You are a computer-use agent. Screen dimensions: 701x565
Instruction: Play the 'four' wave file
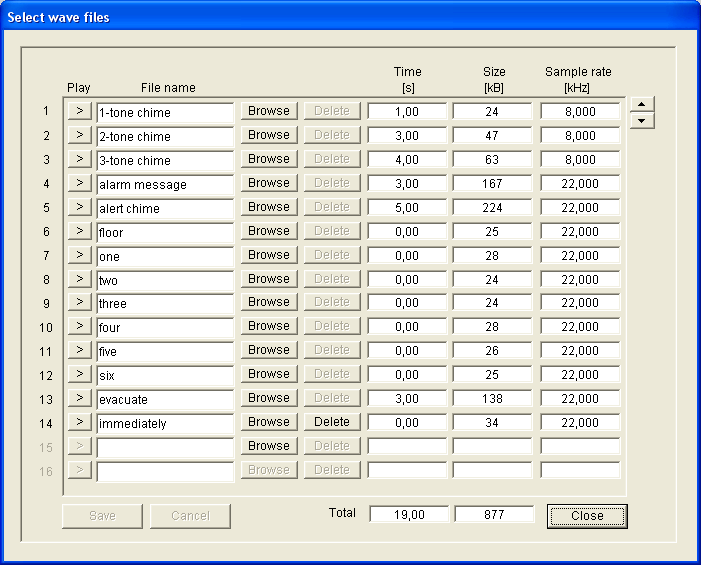tap(80, 326)
